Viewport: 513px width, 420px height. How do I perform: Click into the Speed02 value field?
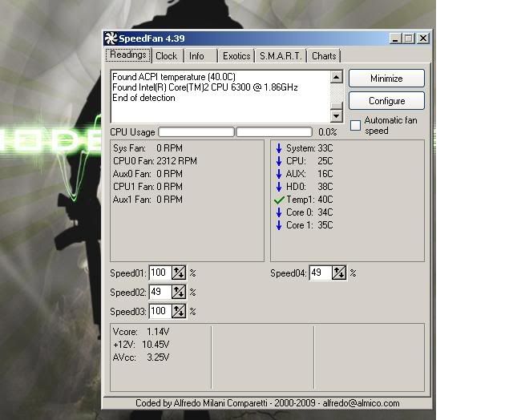[160, 292]
